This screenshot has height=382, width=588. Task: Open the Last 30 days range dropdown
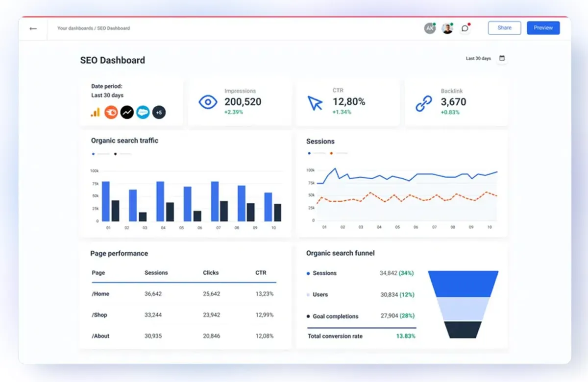point(478,58)
